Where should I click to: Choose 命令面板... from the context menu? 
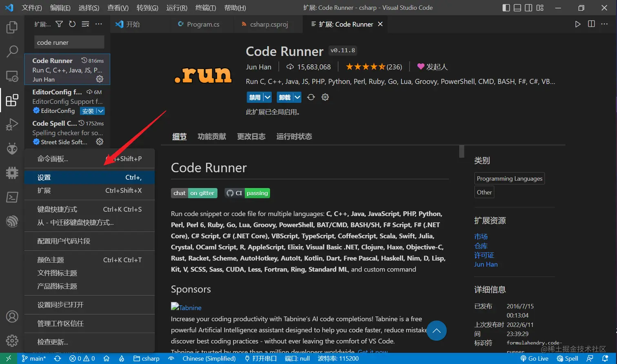[89, 159]
